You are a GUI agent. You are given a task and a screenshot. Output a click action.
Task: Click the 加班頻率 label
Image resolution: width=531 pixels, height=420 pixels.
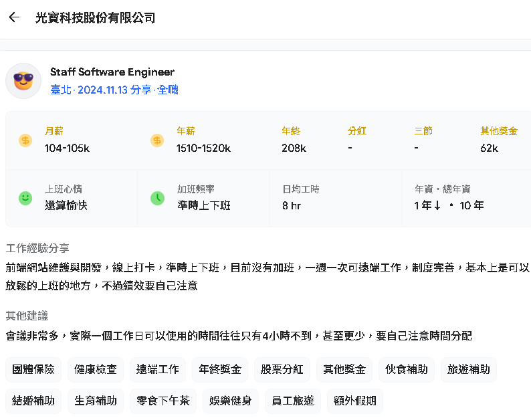[196, 189]
